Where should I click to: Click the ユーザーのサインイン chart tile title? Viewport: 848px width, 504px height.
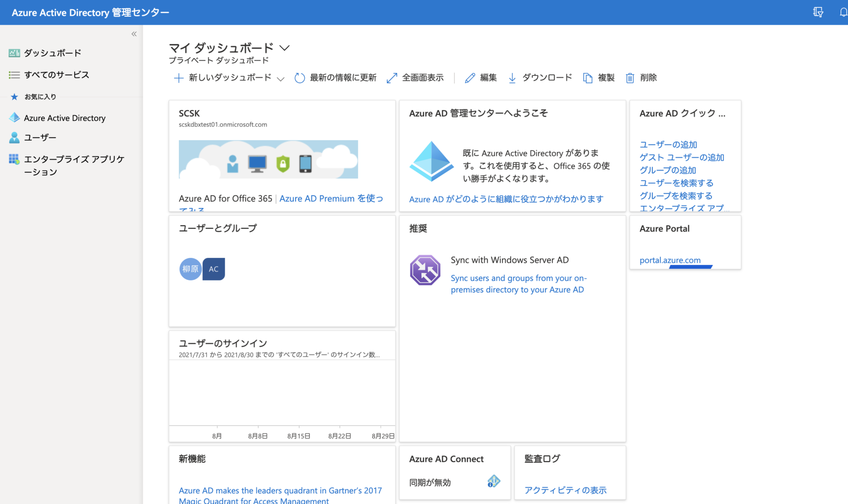pos(223,343)
